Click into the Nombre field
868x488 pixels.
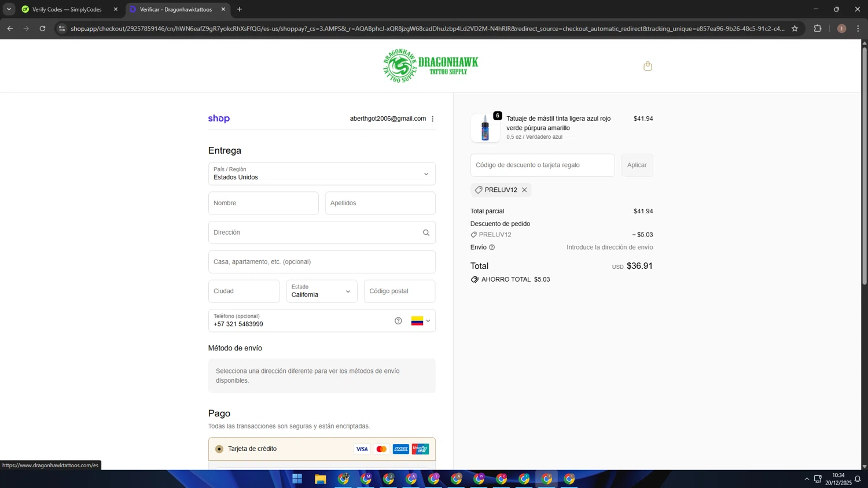tap(263, 203)
